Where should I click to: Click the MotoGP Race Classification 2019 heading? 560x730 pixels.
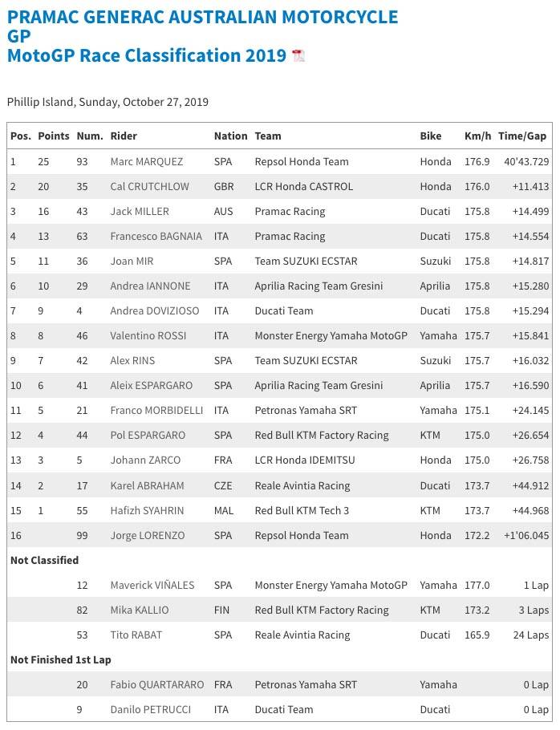146,55
